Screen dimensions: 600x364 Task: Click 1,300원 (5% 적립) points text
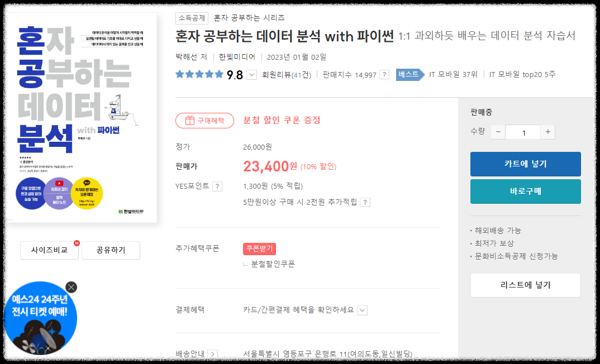[273, 186]
